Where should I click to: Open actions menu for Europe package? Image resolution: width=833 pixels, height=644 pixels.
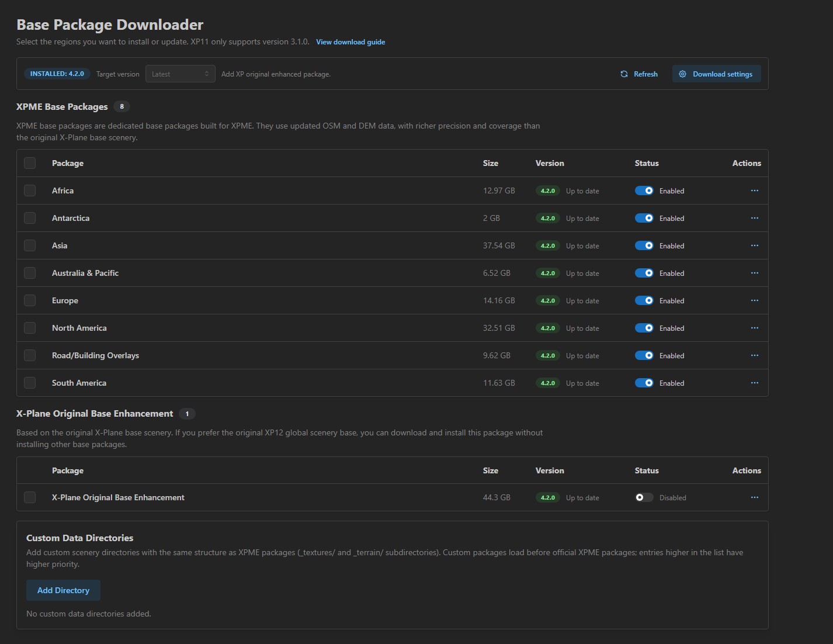click(x=754, y=300)
